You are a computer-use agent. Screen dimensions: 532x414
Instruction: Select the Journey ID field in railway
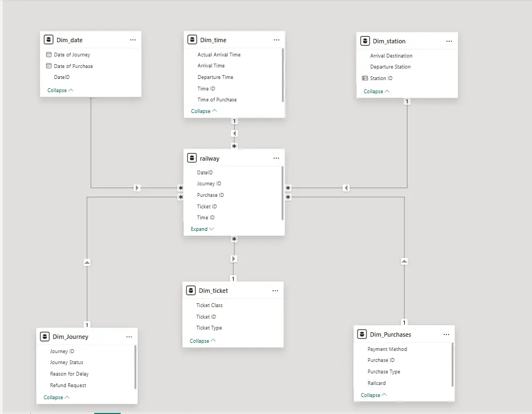(x=209, y=184)
